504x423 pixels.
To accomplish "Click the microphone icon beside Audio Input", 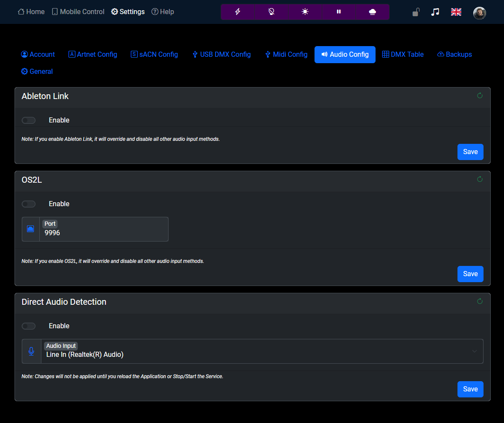I will pos(31,351).
